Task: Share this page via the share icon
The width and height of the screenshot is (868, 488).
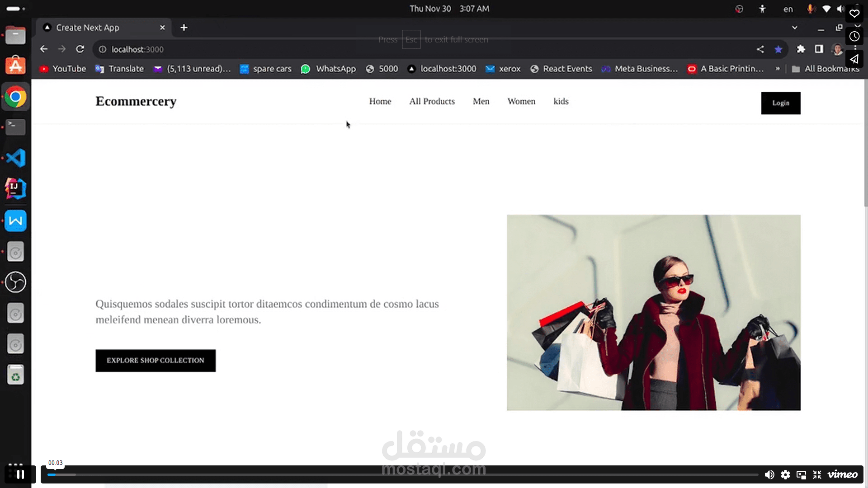Action: click(760, 49)
